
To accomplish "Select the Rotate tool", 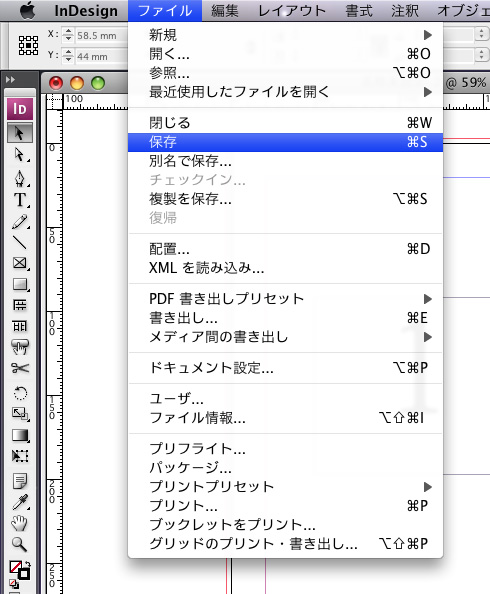I will [19, 393].
